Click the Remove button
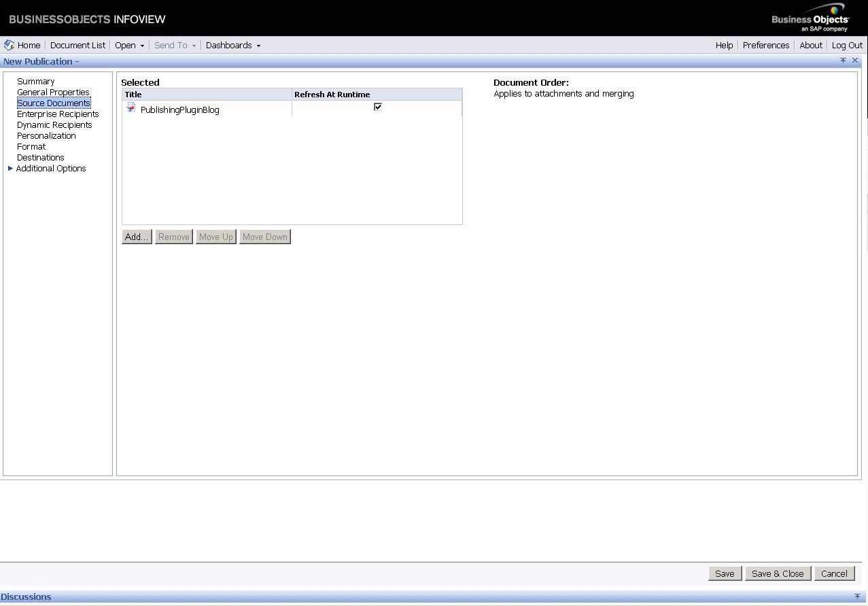This screenshot has height=606, width=868. [x=174, y=237]
